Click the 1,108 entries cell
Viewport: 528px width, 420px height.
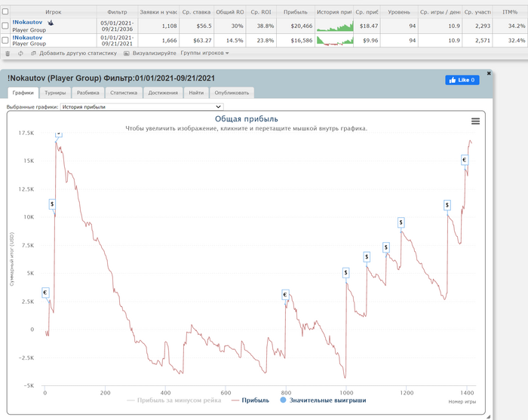point(158,26)
